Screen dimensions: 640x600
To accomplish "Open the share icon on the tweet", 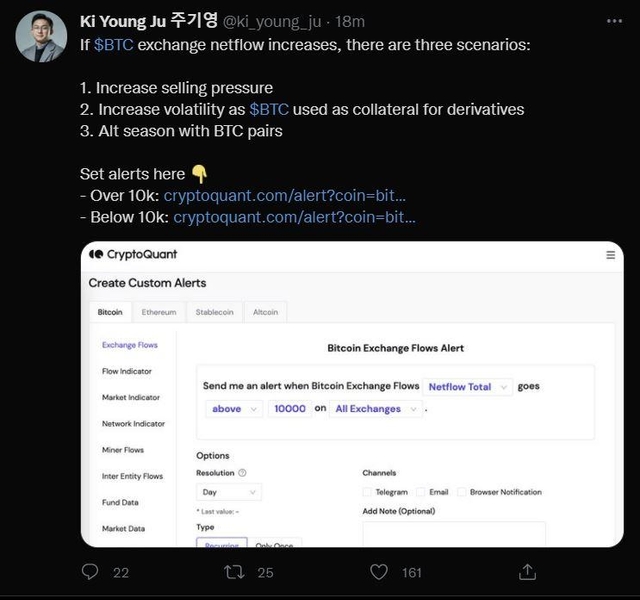I will point(527,572).
